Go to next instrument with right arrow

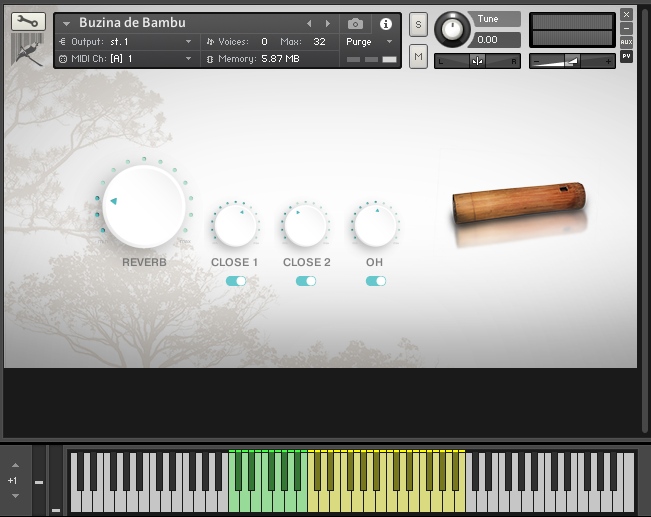(327, 23)
